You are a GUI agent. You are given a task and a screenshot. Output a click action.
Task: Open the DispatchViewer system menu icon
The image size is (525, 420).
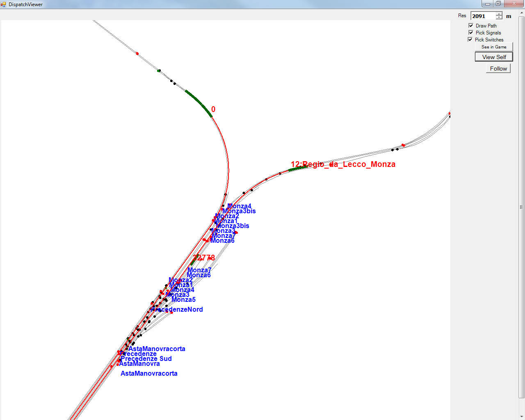click(4, 4)
